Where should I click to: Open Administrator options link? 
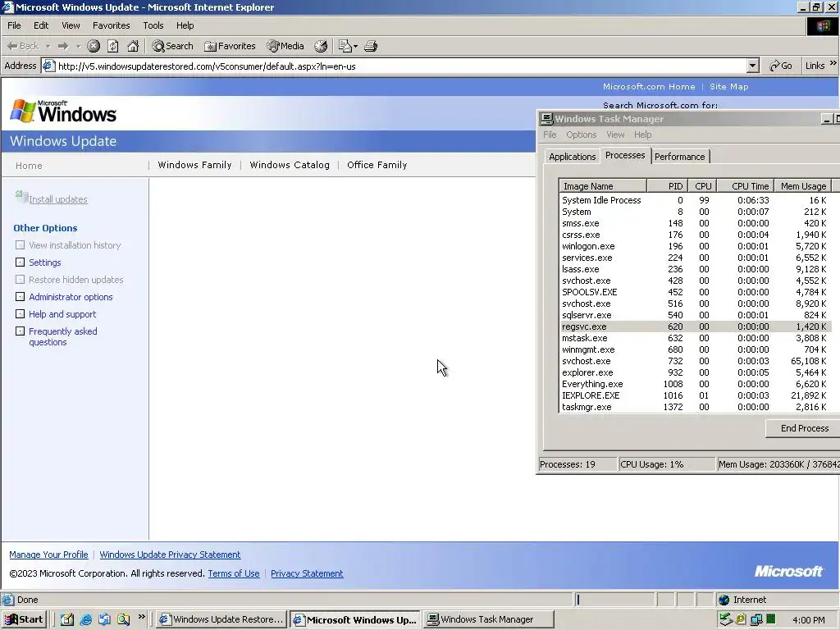click(71, 297)
